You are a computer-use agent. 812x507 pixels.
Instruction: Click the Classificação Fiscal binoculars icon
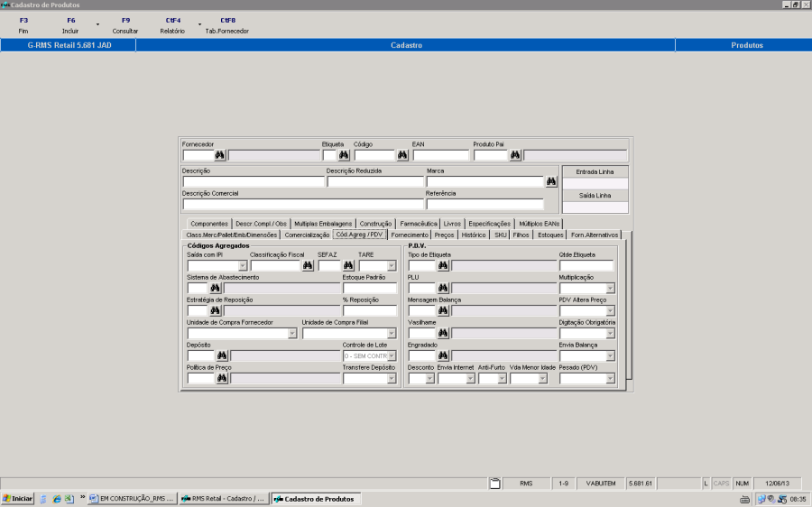tap(308, 266)
